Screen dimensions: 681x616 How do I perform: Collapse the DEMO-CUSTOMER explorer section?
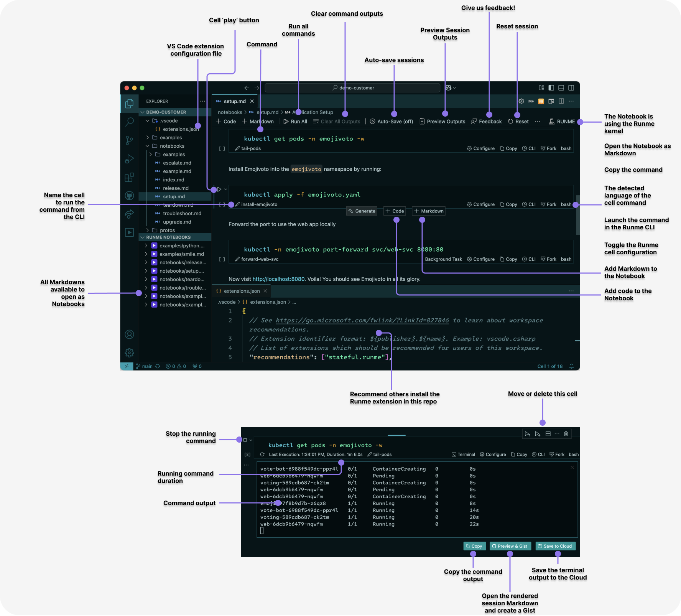pos(142,112)
